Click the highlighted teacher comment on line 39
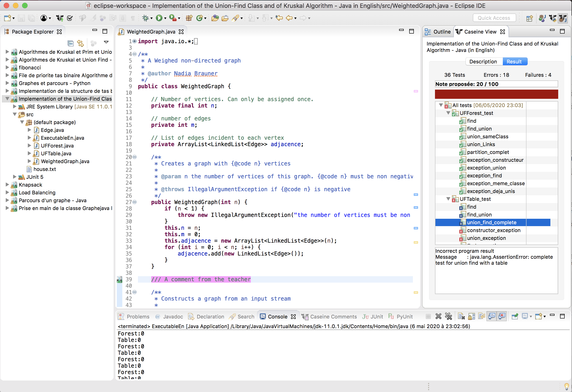 (x=201, y=279)
